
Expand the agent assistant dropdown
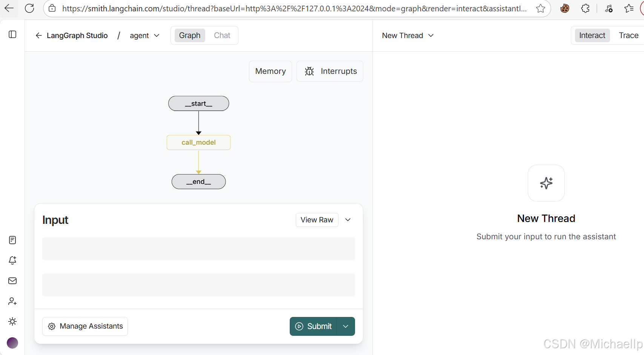pyautogui.click(x=144, y=35)
